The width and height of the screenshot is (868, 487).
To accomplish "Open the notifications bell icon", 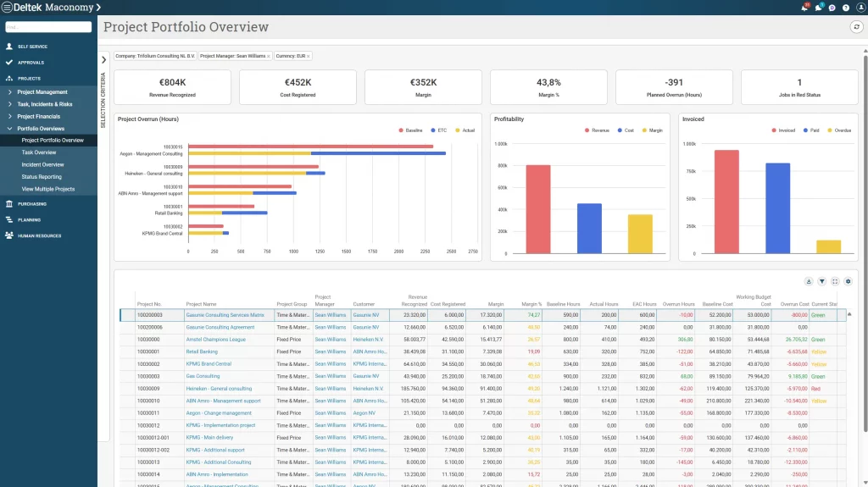I will click(x=804, y=8).
